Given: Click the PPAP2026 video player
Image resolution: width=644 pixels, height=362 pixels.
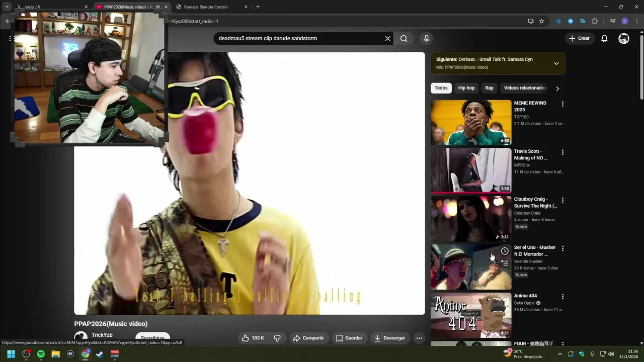Looking at the screenshot, I should click(x=250, y=184).
